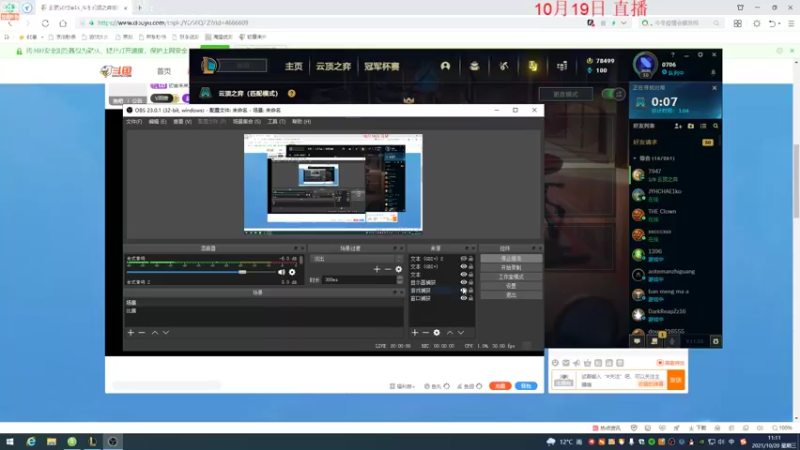Mute the desktop audio speaker icon in OBS mixer
Screen dimensions: 800x450
click(x=282, y=272)
